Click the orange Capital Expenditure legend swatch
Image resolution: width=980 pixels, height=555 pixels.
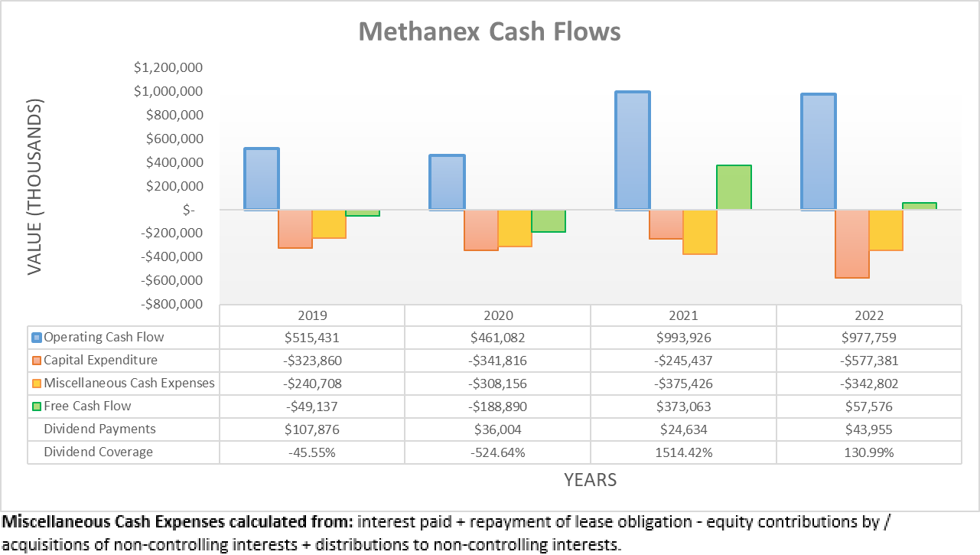36,361
